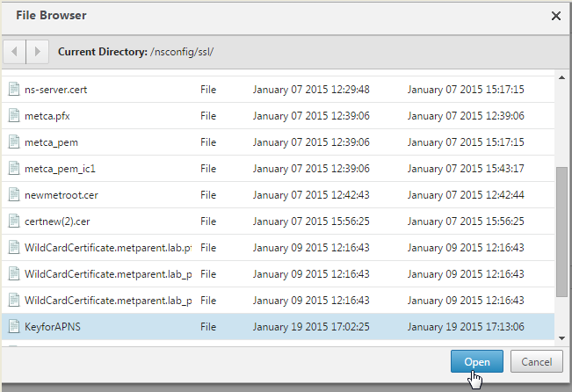The image size is (572, 392).
Task: Select the KeyforAPNS file name
Action: coord(54,327)
